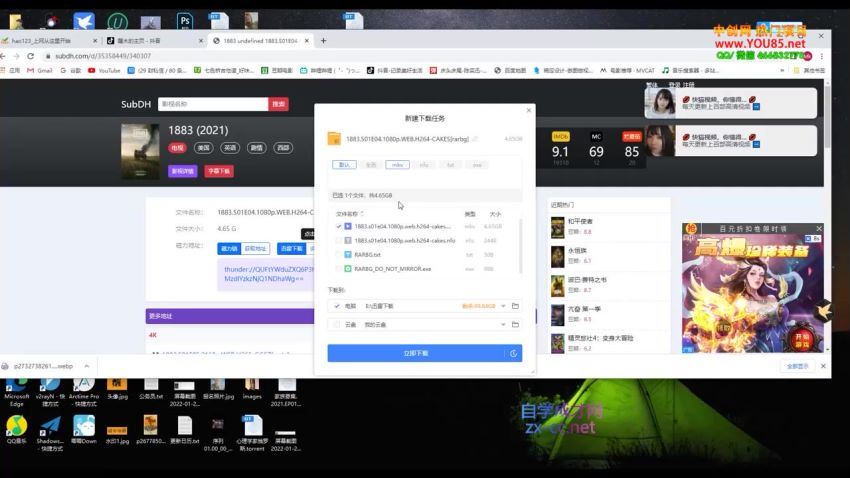Click the browser address bar URL
The width and height of the screenshot is (850, 478).
pos(103,56)
